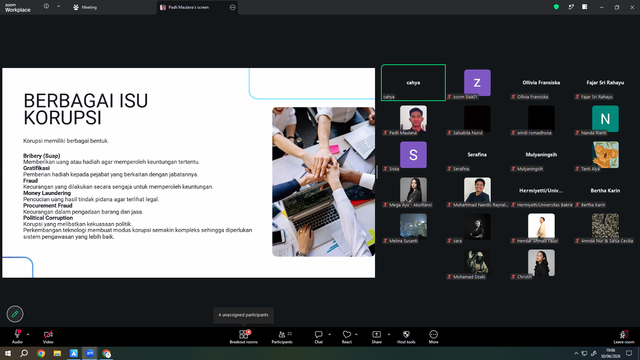Open Google Chrome from the taskbar
The width and height of the screenshot is (640, 360).
point(41,353)
